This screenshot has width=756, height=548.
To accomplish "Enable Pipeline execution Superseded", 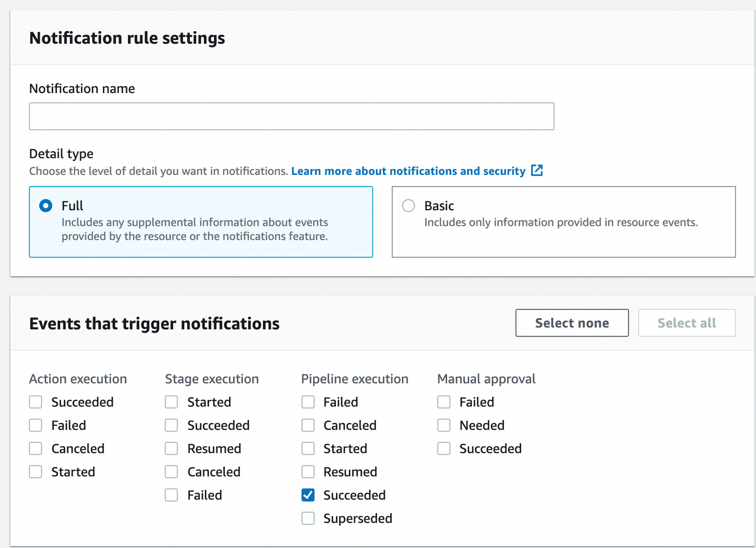I will click(308, 518).
